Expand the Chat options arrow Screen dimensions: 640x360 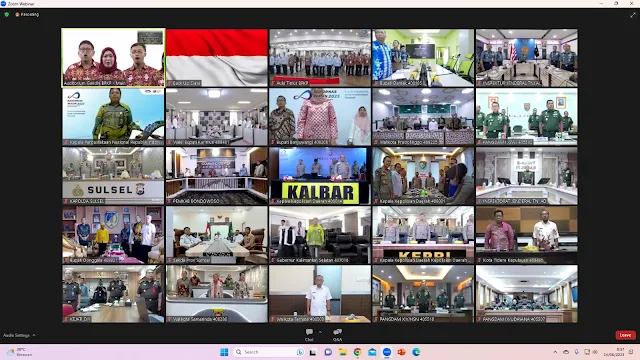(320, 332)
